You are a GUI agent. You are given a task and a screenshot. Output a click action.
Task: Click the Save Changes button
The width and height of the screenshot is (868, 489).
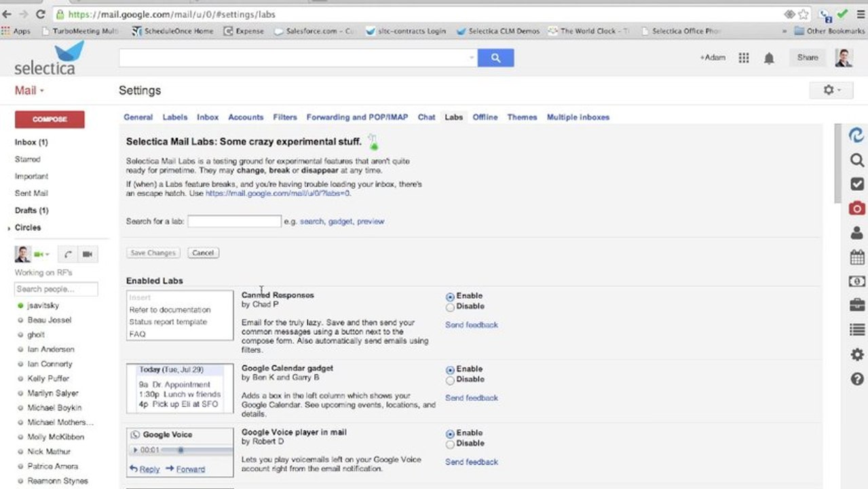tap(153, 253)
